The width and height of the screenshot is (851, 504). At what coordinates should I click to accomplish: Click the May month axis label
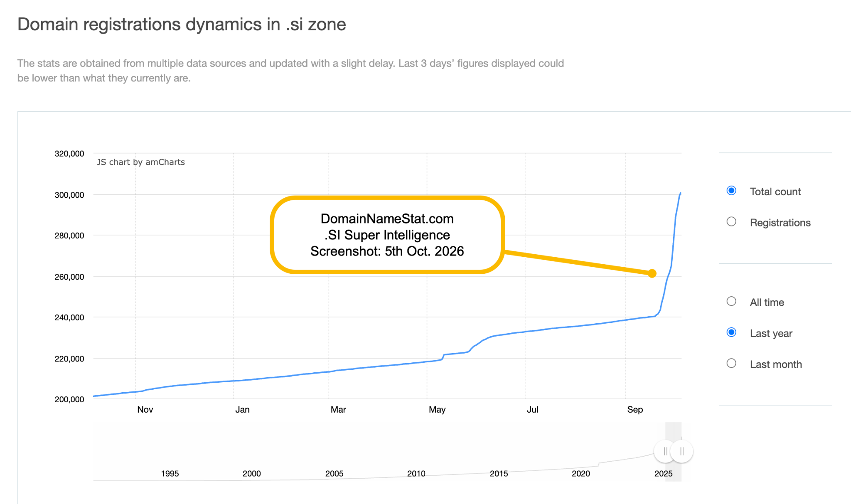(x=437, y=409)
